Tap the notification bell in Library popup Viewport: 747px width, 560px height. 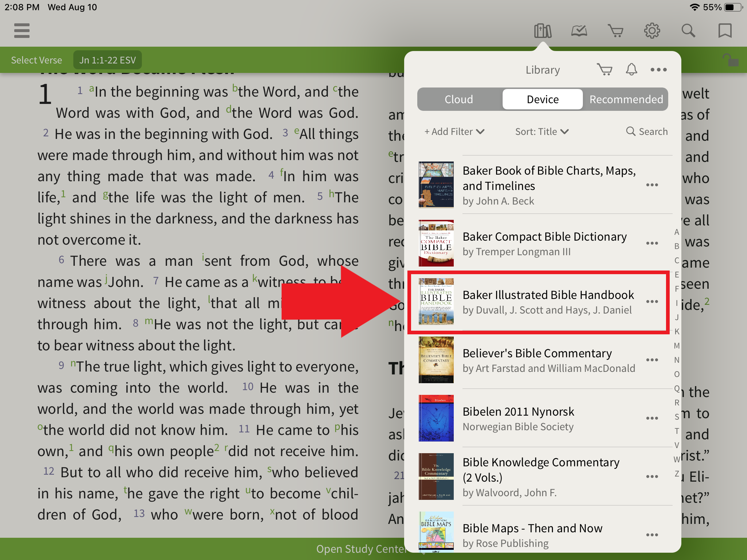click(631, 69)
